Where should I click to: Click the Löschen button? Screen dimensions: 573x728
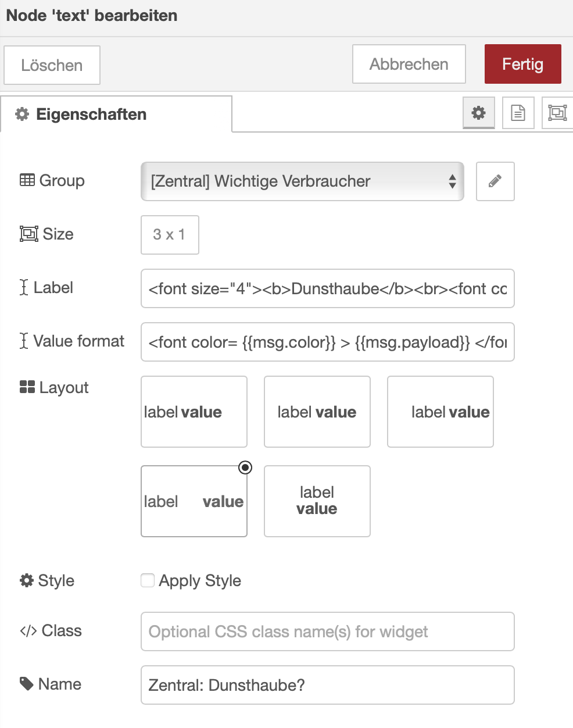52,65
